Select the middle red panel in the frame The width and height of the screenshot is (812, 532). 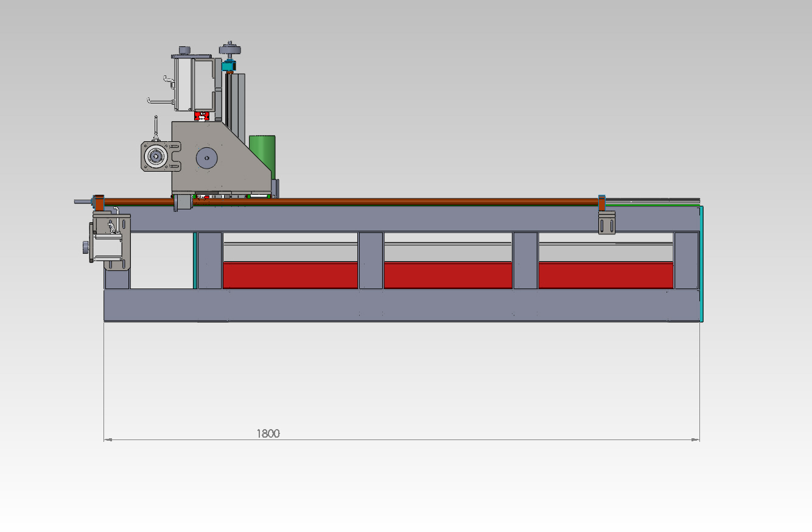(448, 275)
